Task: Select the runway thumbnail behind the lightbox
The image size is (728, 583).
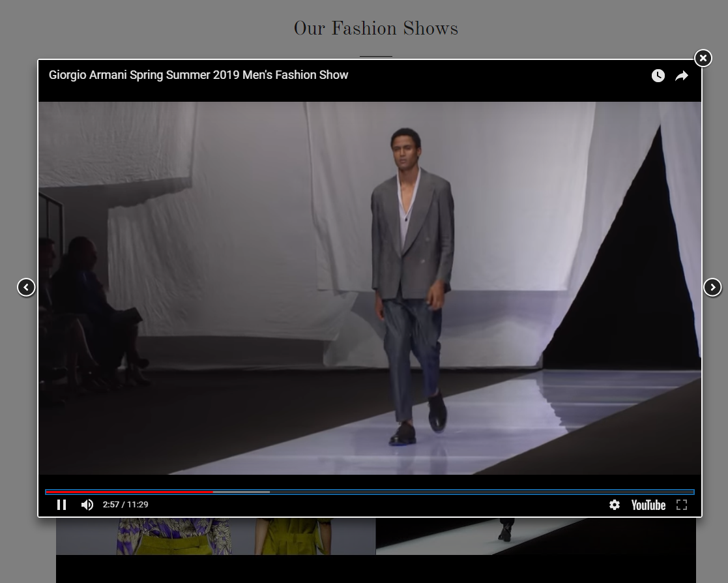Action: [536, 536]
